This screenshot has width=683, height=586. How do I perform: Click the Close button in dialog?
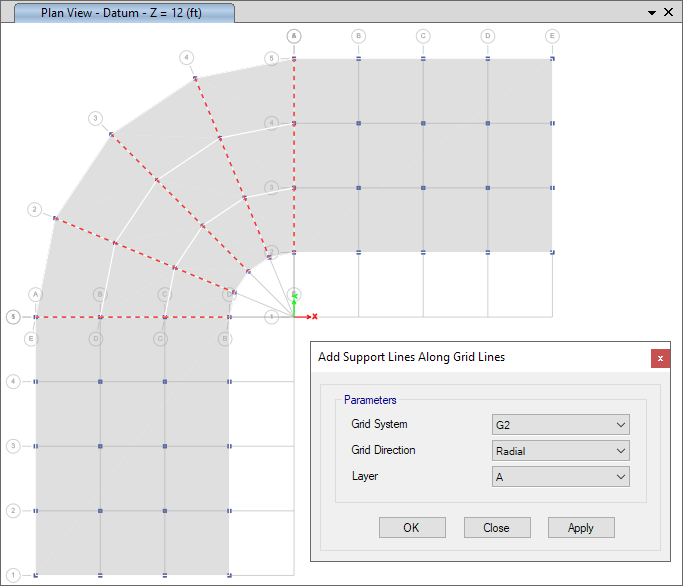[496, 528]
